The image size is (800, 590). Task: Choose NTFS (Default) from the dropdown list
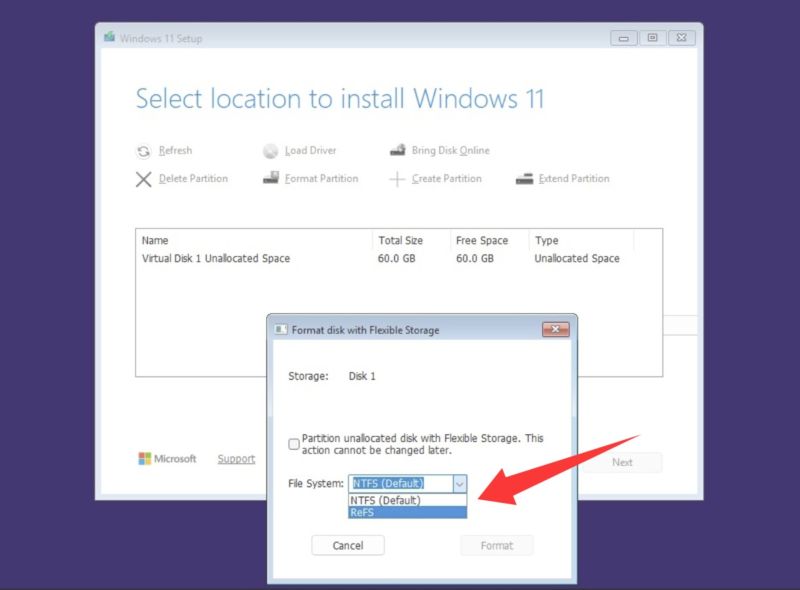point(407,500)
